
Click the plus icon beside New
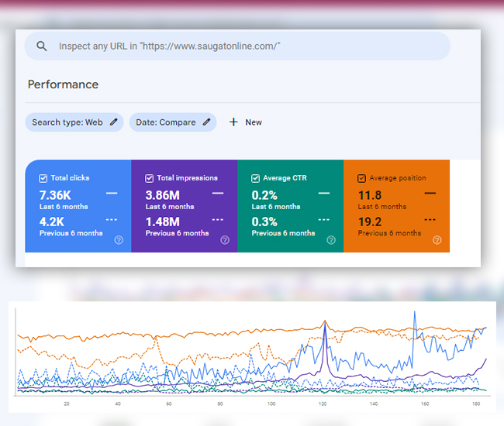point(233,122)
